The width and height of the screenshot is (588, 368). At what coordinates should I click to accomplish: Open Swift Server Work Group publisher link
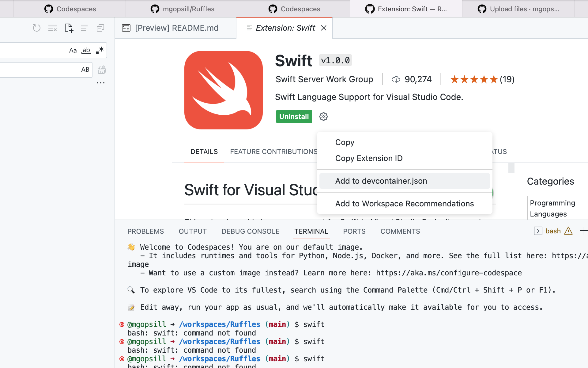(x=324, y=79)
